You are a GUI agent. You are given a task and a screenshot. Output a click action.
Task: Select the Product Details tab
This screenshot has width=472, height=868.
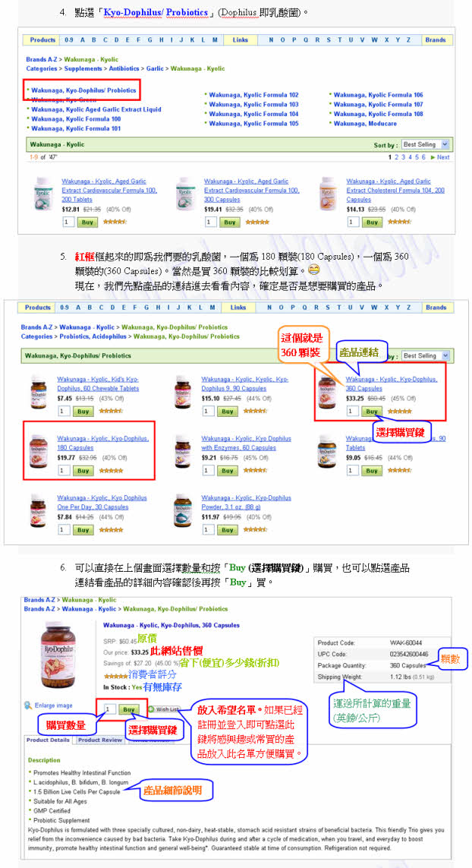click(48, 740)
